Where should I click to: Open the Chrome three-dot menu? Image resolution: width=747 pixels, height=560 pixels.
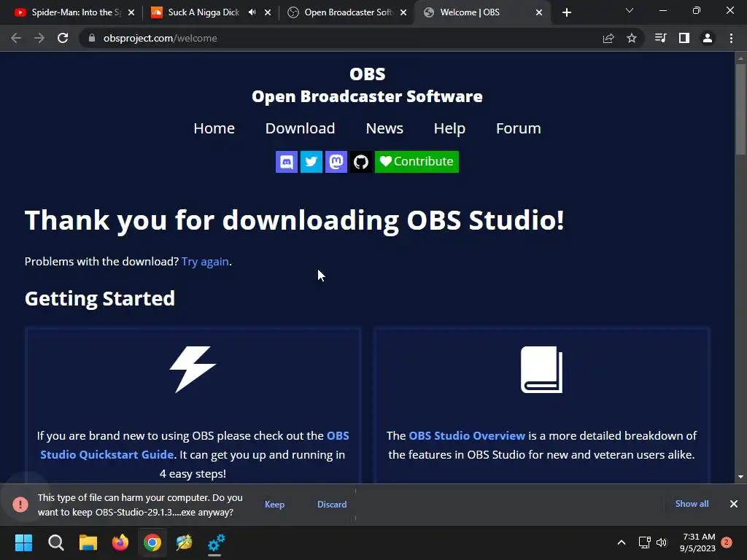tap(731, 38)
